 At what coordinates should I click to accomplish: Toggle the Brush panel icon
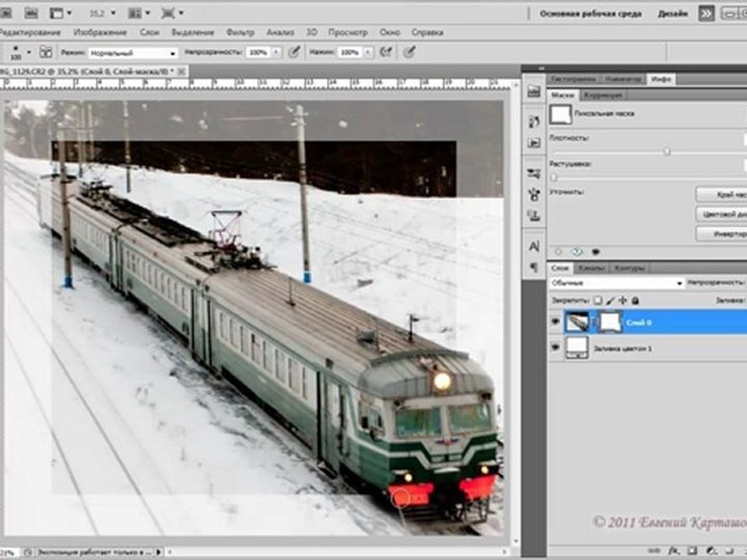pos(46,52)
